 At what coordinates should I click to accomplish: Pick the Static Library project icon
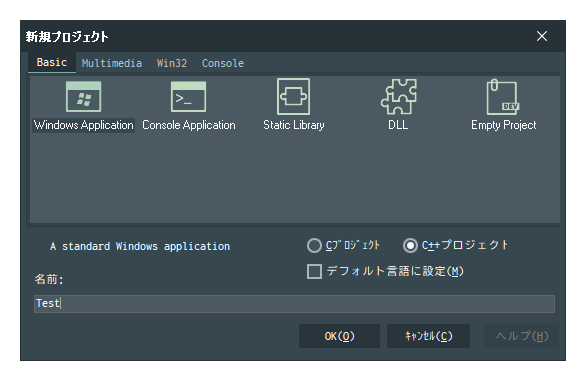[293, 96]
